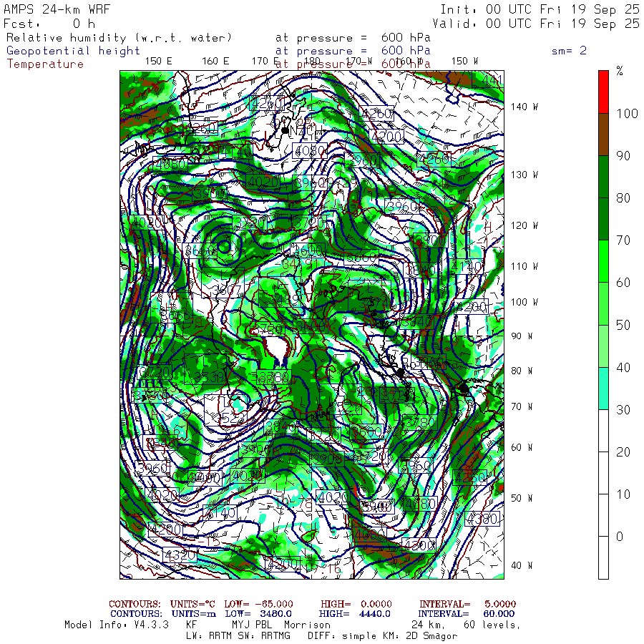
Task: Select the red 100% humidity swatch
Action: point(603,92)
